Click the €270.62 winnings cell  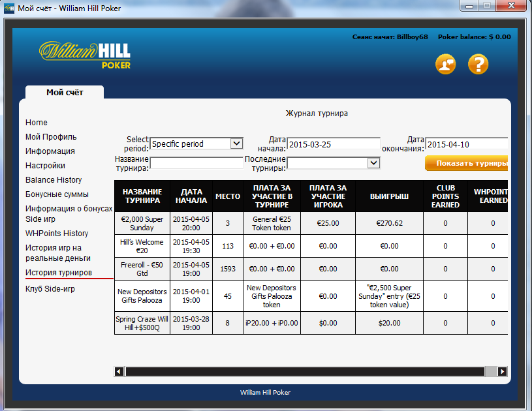point(389,223)
